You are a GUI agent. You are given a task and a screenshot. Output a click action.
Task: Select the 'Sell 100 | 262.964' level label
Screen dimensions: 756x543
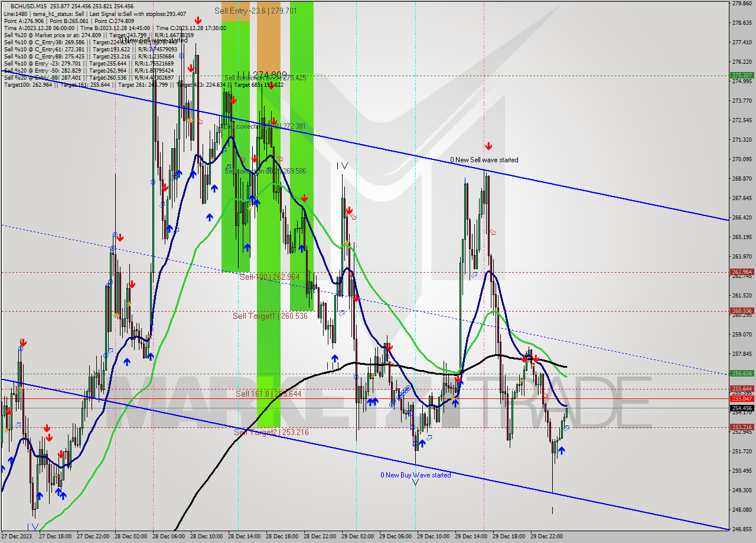coord(269,276)
